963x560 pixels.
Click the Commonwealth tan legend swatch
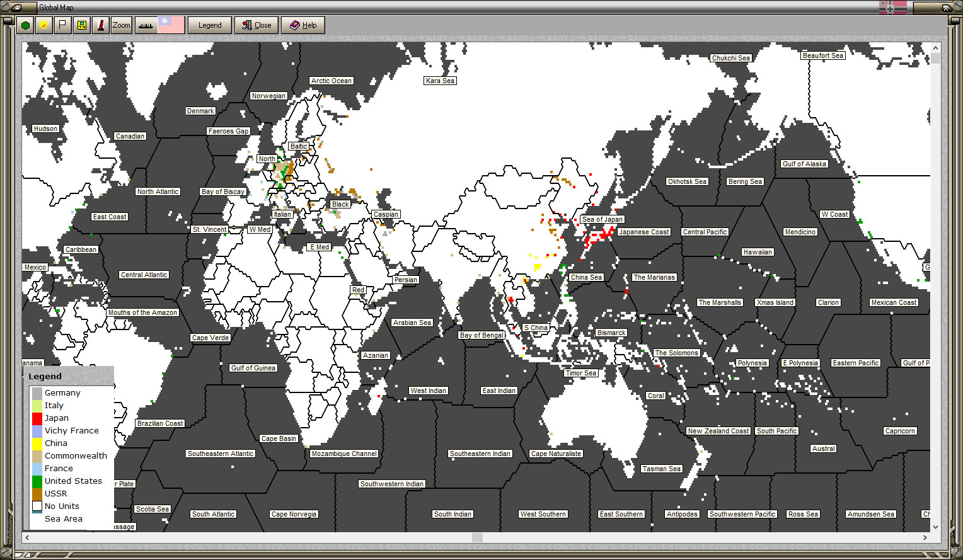pos(37,455)
